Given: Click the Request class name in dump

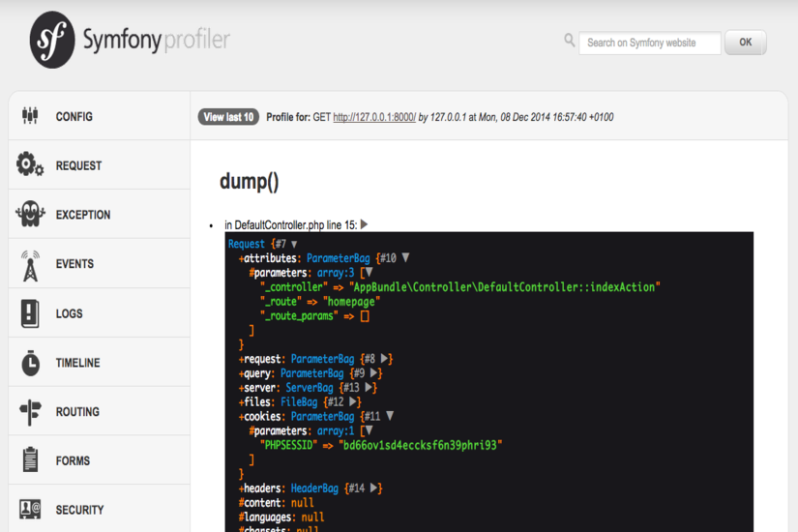Looking at the screenshot, I should click(247, 244).
